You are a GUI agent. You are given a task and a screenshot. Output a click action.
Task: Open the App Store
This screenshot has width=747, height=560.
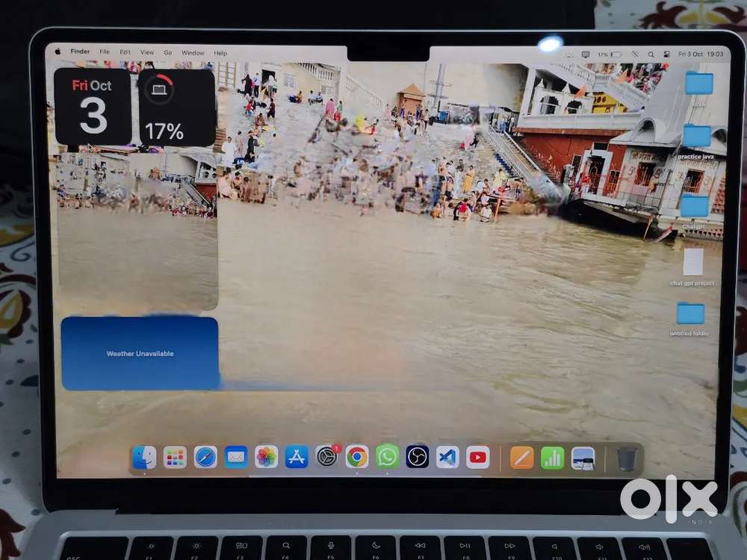coord(297,457)
